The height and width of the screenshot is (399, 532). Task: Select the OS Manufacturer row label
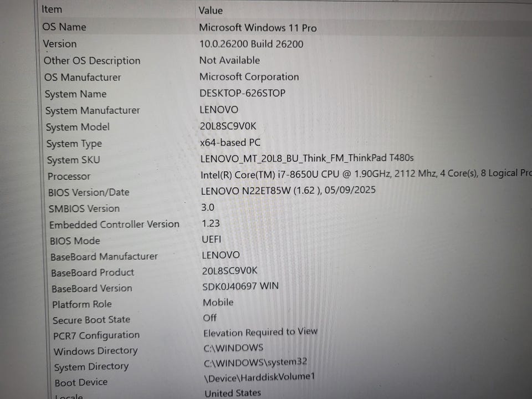tap(83, 78)
